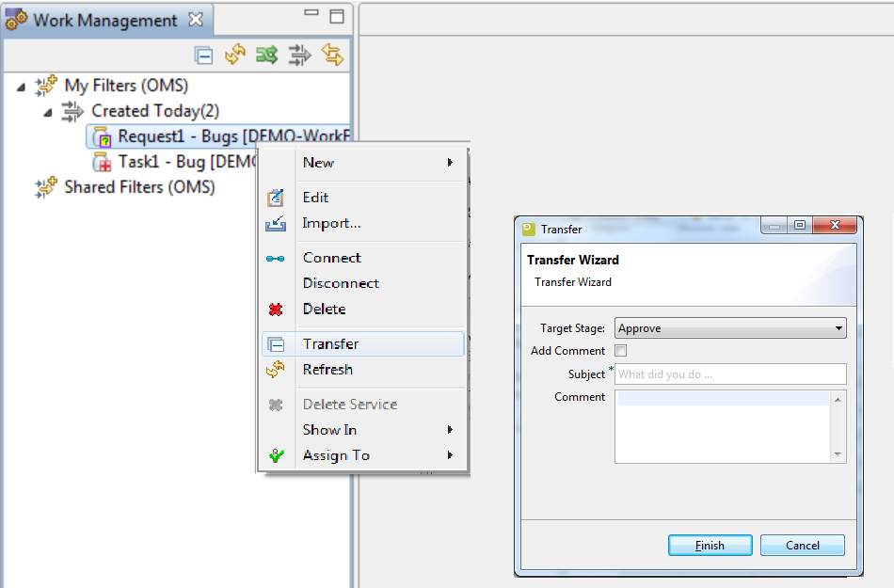Screen dimensions: 894x588
Task: Click the Edit icon in the context menu
Action: [276, 198]
